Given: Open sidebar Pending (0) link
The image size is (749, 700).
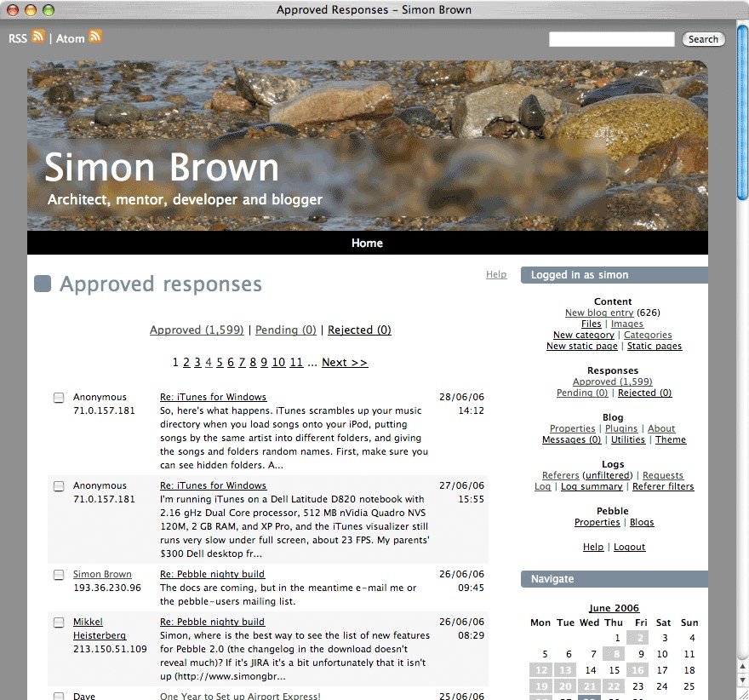Looking at the screenshot, I should 582,393.
